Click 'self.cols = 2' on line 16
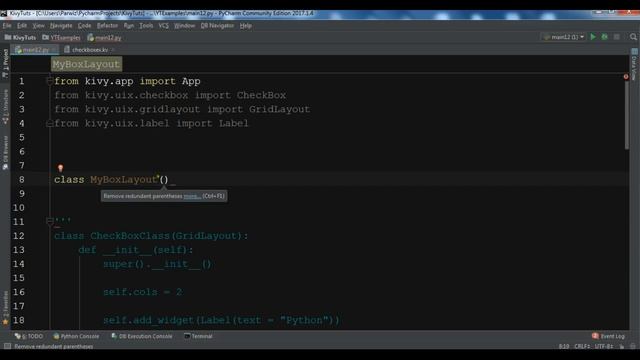 click(x=142, y=292)
